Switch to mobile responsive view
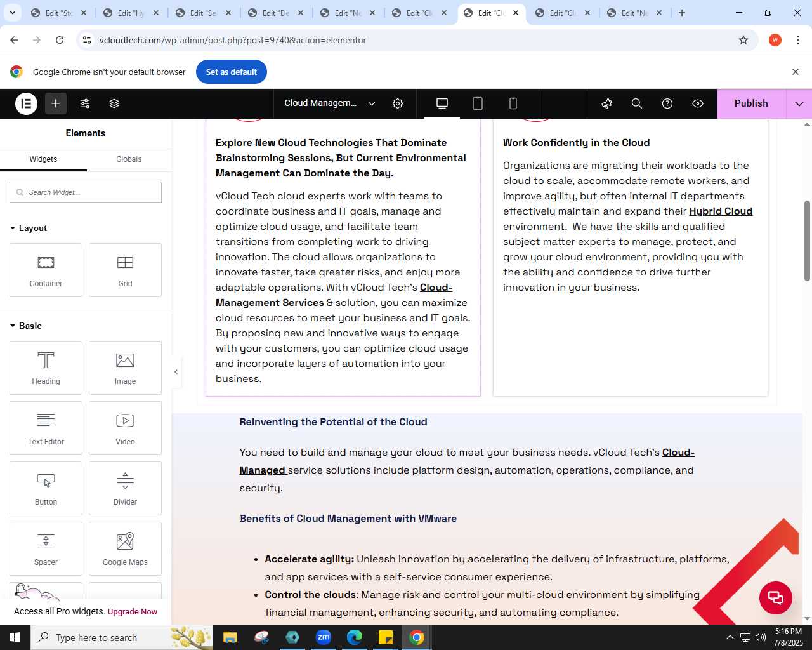The image size is (812, 650). tap(513, 103)
